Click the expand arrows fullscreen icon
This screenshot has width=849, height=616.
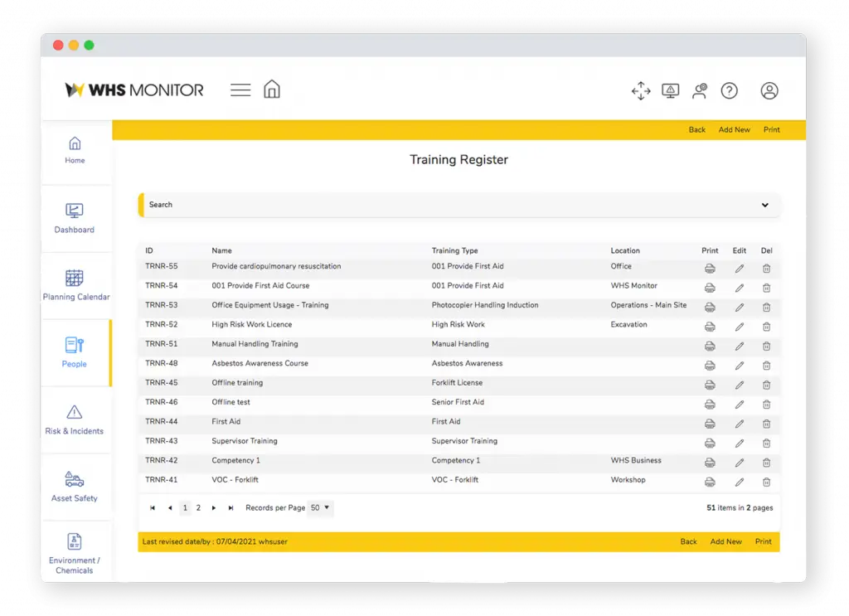[x=641, y=91]
